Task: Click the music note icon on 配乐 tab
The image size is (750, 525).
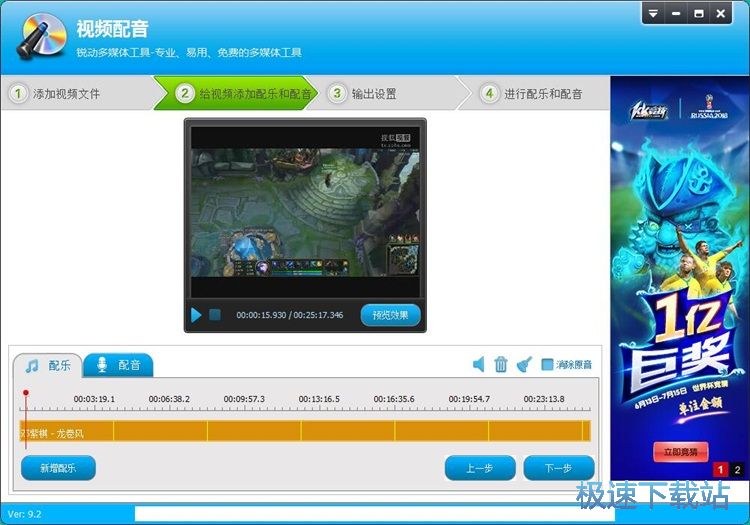Action: pyautogui.click(x=32, y=366)
